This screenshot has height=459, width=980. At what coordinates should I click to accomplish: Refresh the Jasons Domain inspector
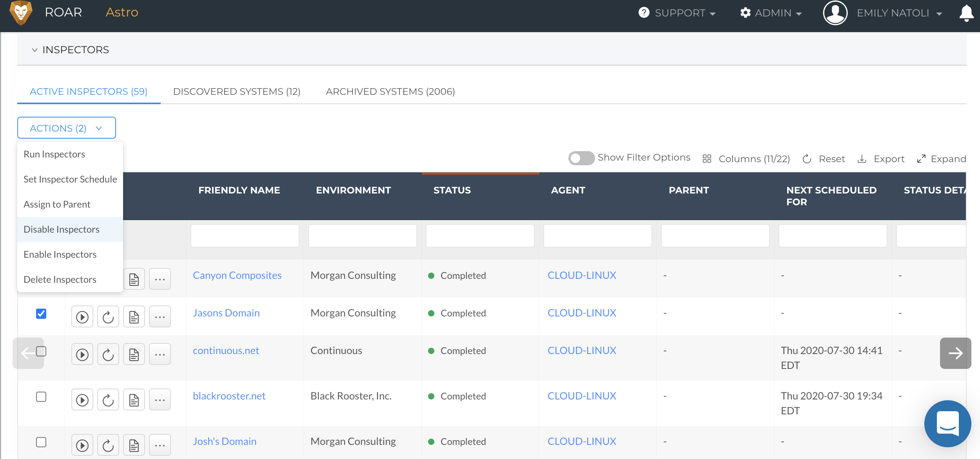click(108, 317)
